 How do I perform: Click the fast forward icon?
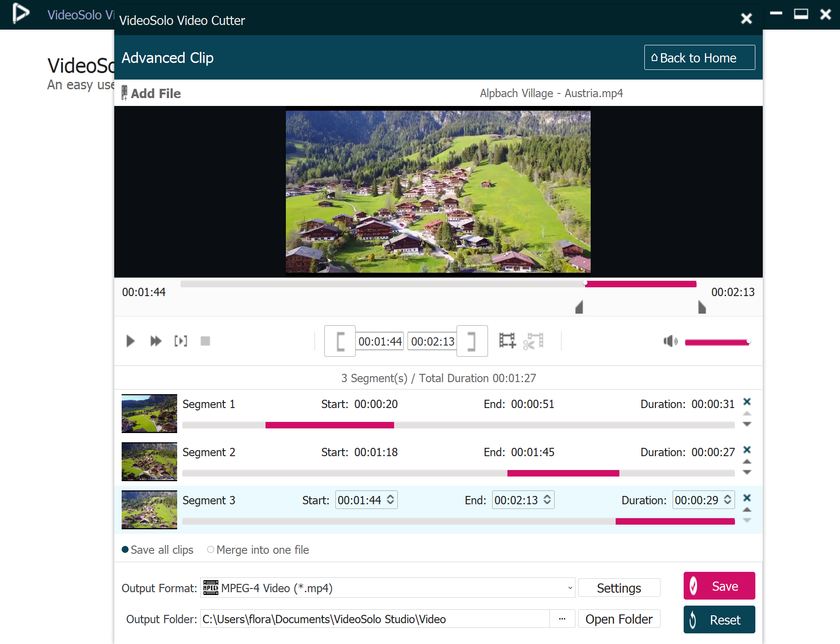click(156, 341)
